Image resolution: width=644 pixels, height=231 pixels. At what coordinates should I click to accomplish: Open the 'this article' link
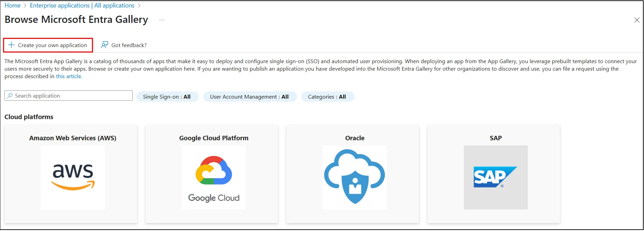click(69, 76)
